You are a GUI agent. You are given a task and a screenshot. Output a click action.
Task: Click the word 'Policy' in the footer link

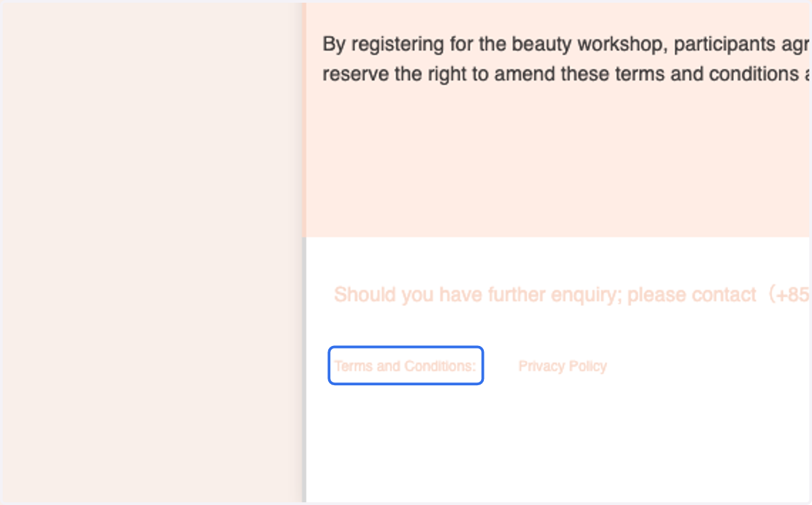pyautogui.click(x=587, y=366)
